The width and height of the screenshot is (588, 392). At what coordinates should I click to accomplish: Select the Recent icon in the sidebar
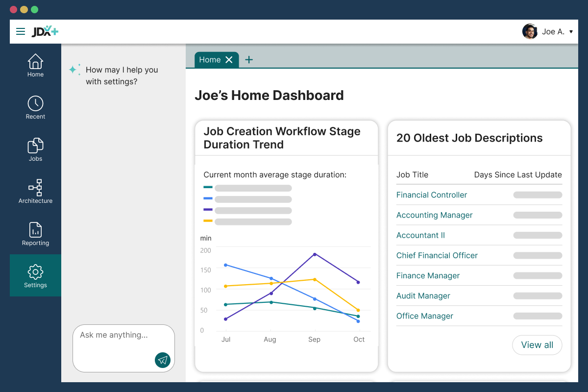35,107
